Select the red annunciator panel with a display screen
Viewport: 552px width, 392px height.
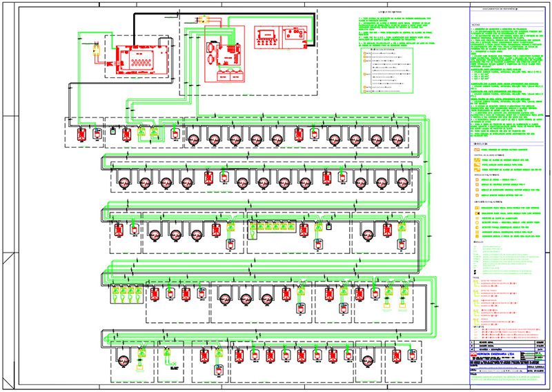point(266,37)
